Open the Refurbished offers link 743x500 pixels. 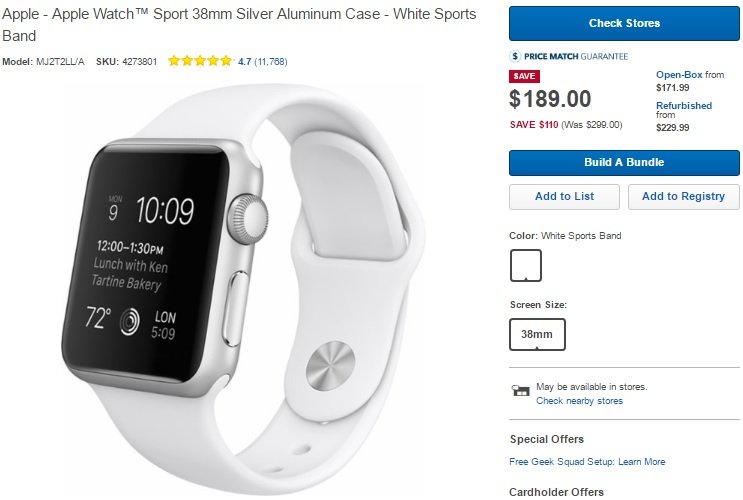tap(684, 106)
